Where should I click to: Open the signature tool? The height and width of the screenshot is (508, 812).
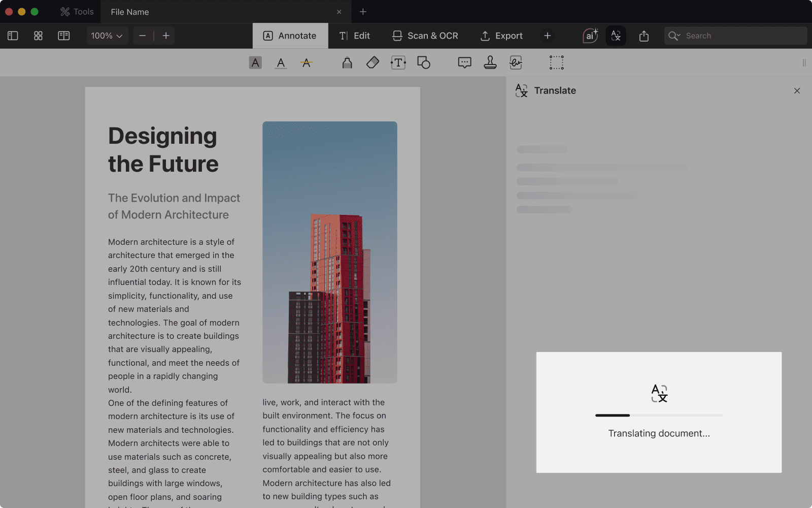click(x=516, y=62)
